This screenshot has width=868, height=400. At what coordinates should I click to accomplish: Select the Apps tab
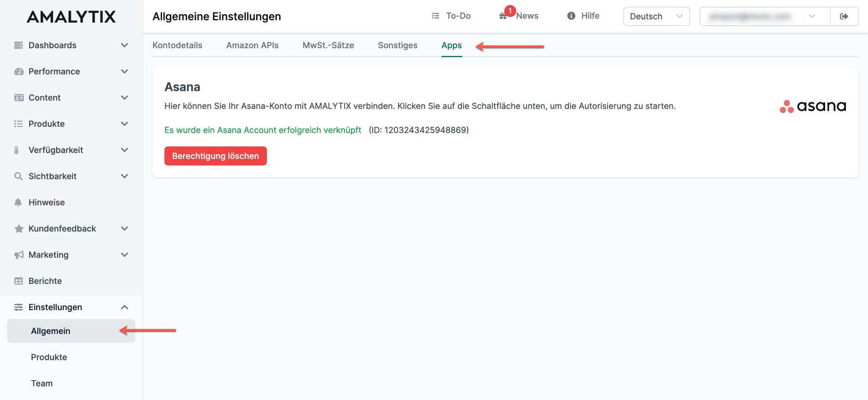pos(452,45)
